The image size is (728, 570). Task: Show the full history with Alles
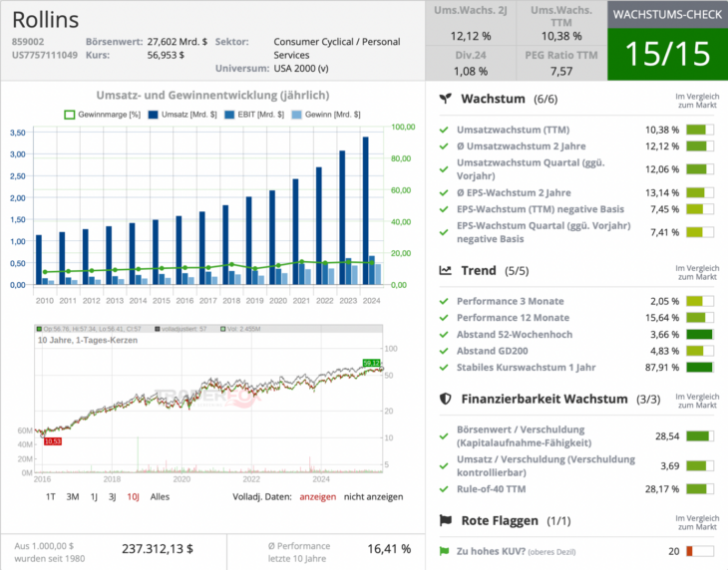tap(161, 496)
